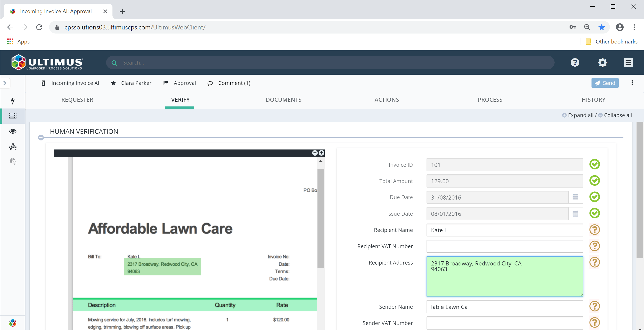Open the menu list icon at top right

point(628,63)
